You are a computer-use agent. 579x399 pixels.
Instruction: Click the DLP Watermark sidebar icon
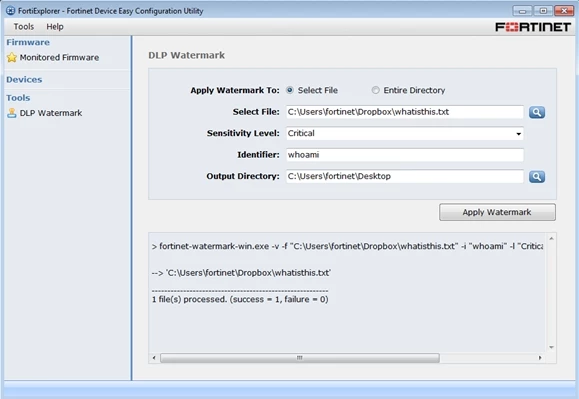coord(12,113)
